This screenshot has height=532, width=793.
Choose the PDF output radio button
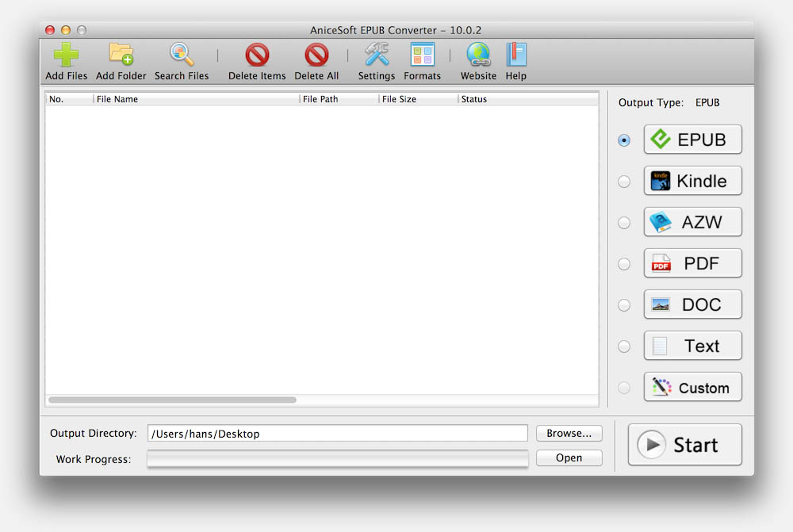(624, 264)
